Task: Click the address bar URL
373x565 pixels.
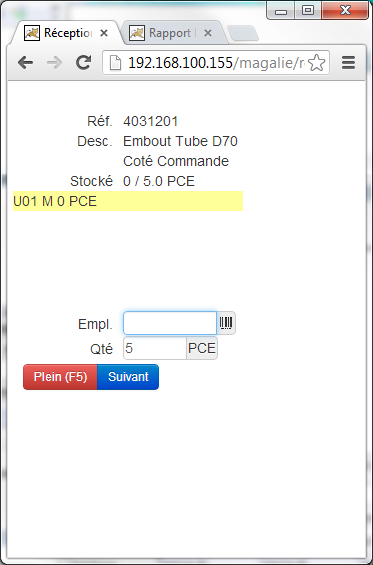Action: pos(216,63)
